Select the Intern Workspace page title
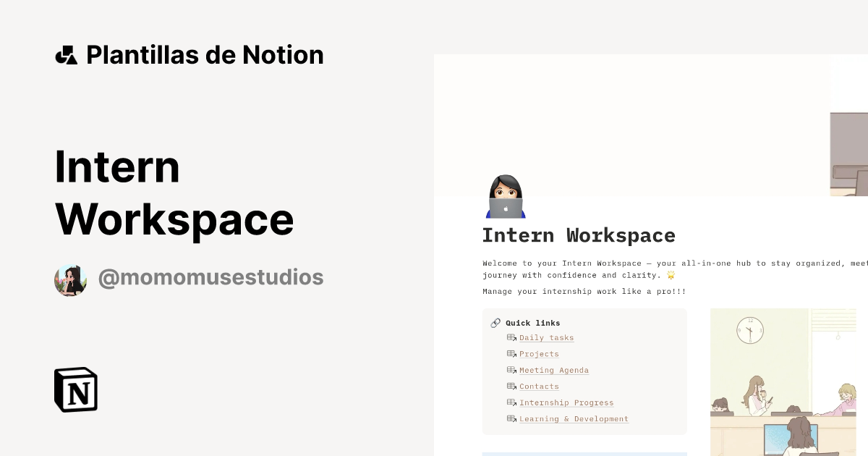The image size is (868, 456). coord(579,235)
